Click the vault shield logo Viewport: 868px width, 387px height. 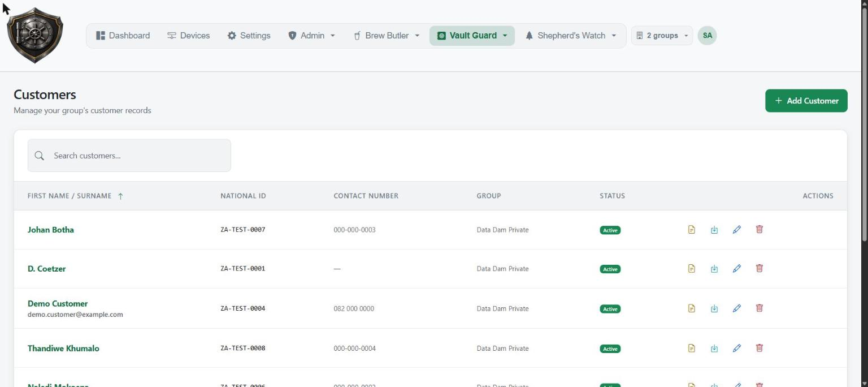pyautogui.click(x=35, y=35)
